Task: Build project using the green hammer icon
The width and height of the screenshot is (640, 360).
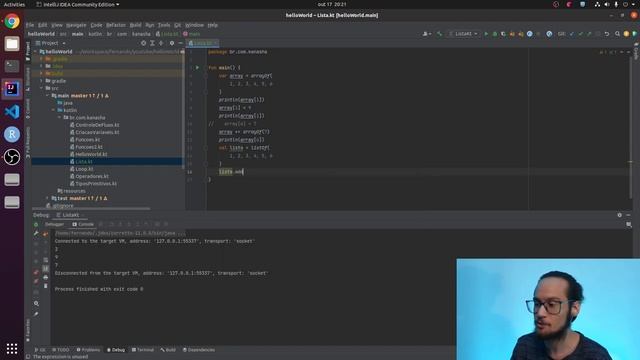Action: pyautogui.click(x=439, y=34)
